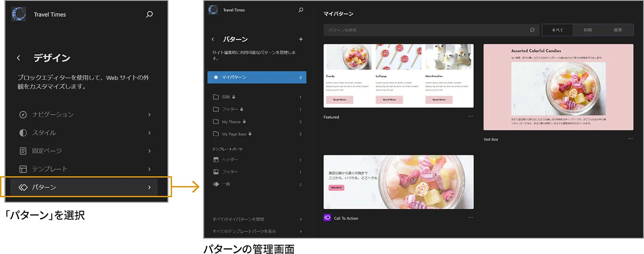Click the Call To Action pattern title

click(346, 219)
